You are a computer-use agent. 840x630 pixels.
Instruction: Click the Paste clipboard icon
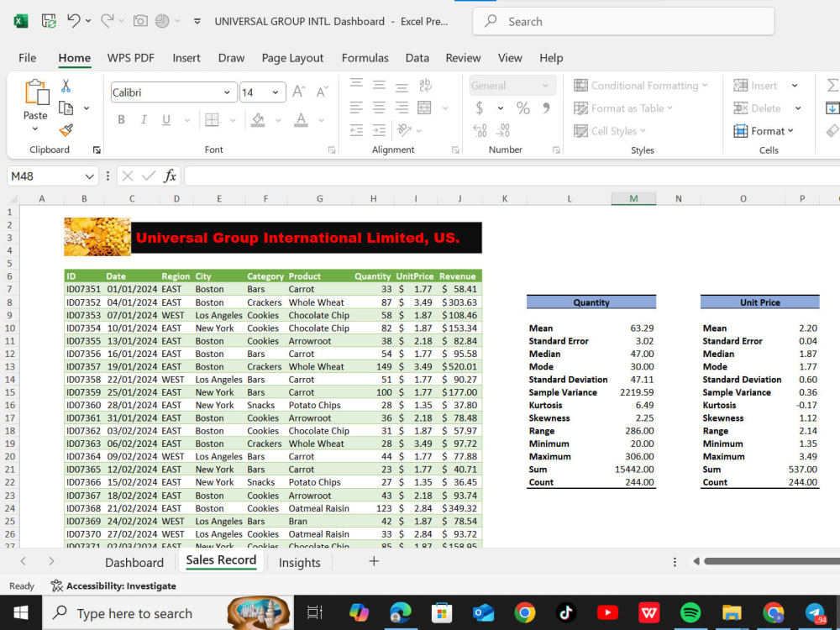click(36, 92)
